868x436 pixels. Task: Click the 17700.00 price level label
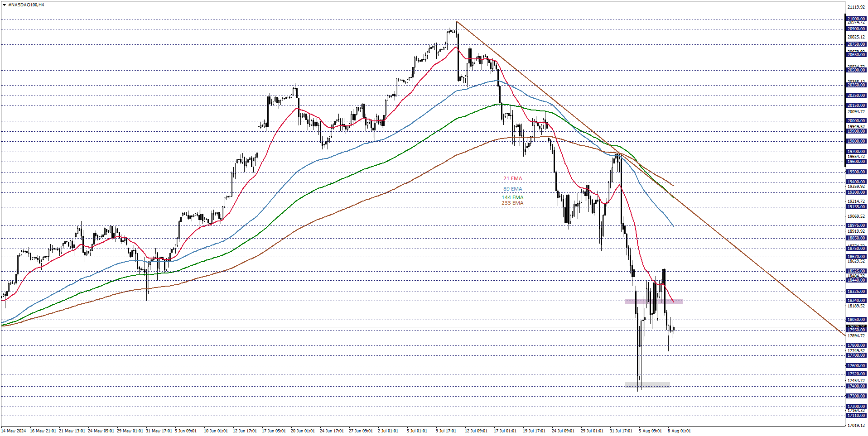tap(856, 355)
